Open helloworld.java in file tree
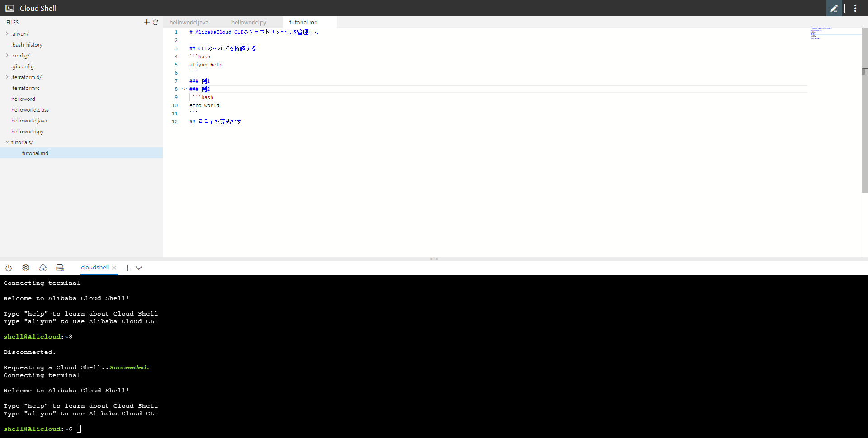The image size is (868, 438). click(29, 121)
